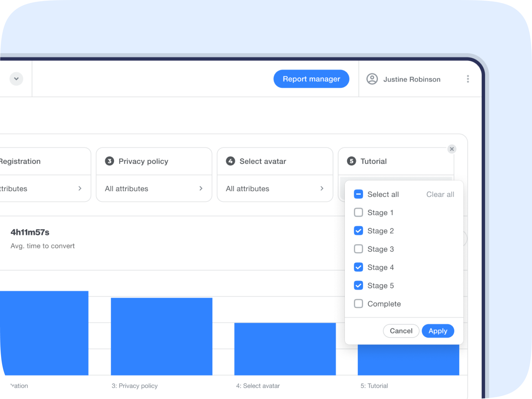Click the '5: Tutorial' axis label
532x399 pixels.
pos(374,386)
